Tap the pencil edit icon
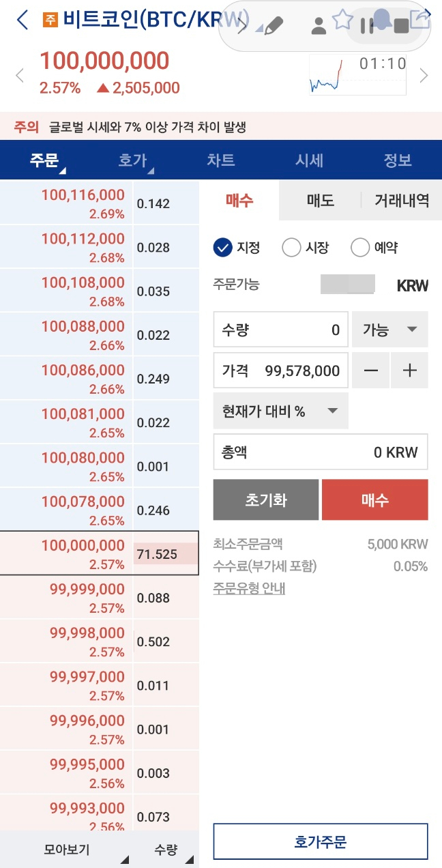 pyautogui.click(x=273, y=26)
